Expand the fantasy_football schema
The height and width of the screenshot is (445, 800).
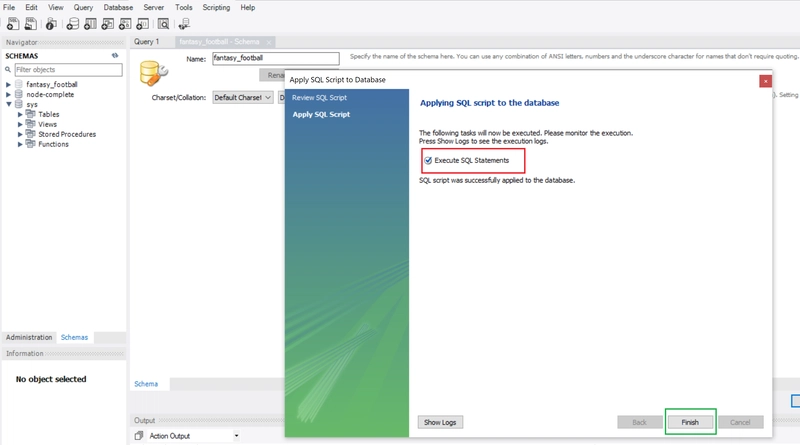pyautogui.click(x=8, y=85)
